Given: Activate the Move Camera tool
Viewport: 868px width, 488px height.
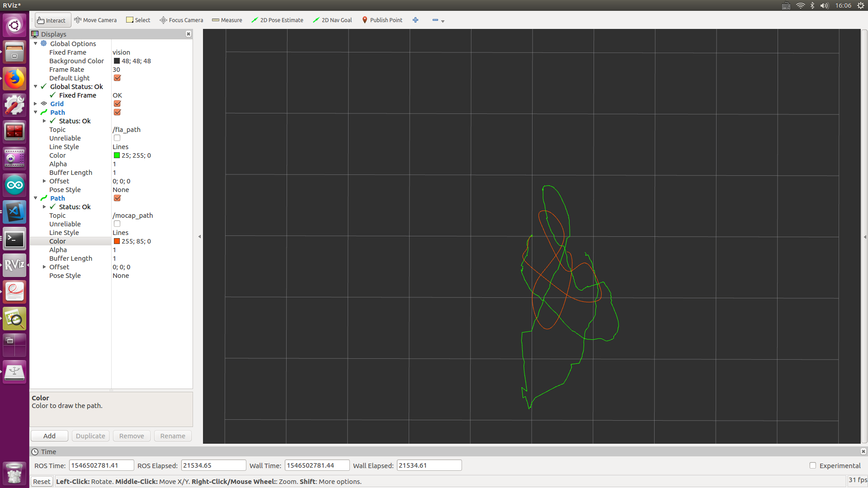Looking at the screenshot, I should (x=95, y=20).
